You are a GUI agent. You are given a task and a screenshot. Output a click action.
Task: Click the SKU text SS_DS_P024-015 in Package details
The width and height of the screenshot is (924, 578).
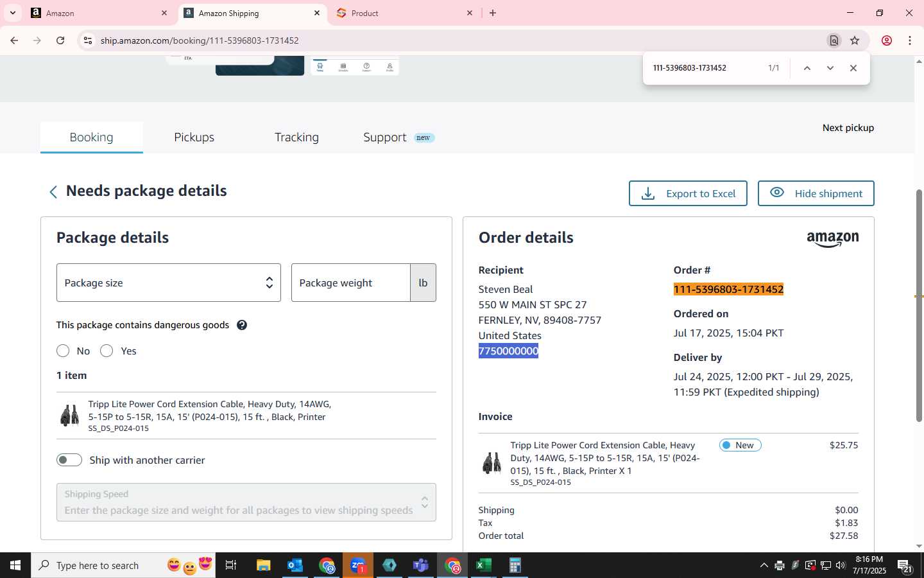[x=119, y=428]
